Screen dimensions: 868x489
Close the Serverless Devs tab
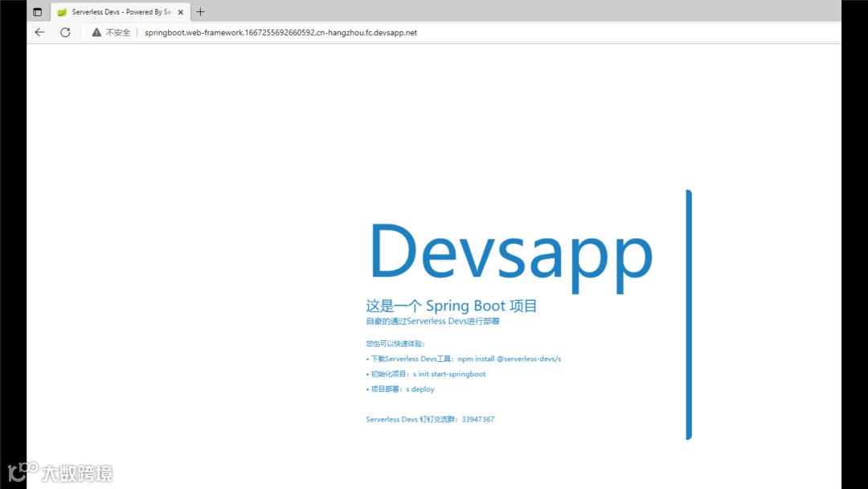[181, 11]
